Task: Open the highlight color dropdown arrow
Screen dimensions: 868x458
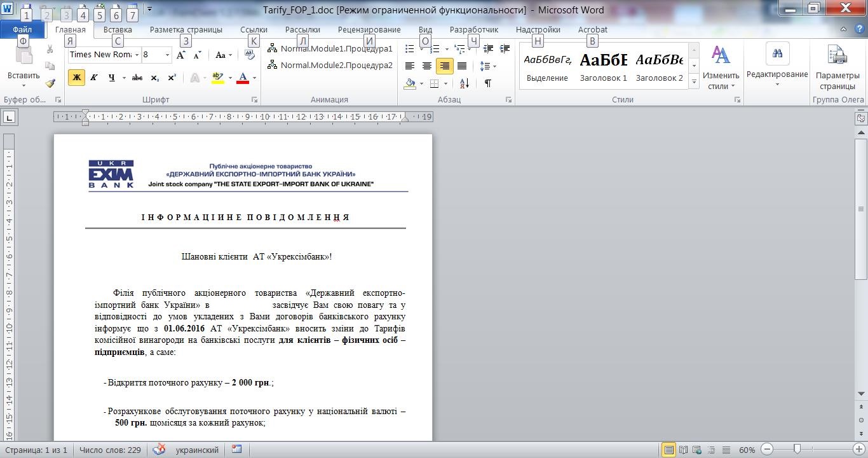Action: (x=229, y=78)
